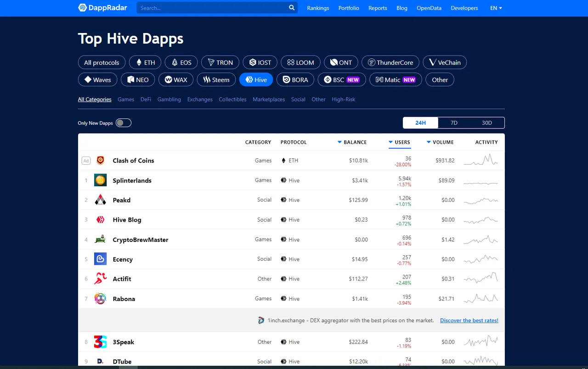Select the ONT protocol filter

(341, 62)
